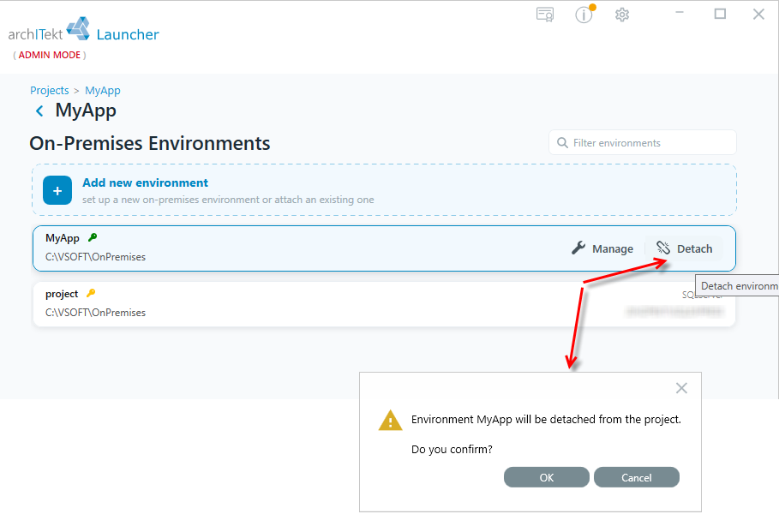Click the Manage button label for MyApp
The width and height of the screenshot is (779, 532).
pos(613,248)
